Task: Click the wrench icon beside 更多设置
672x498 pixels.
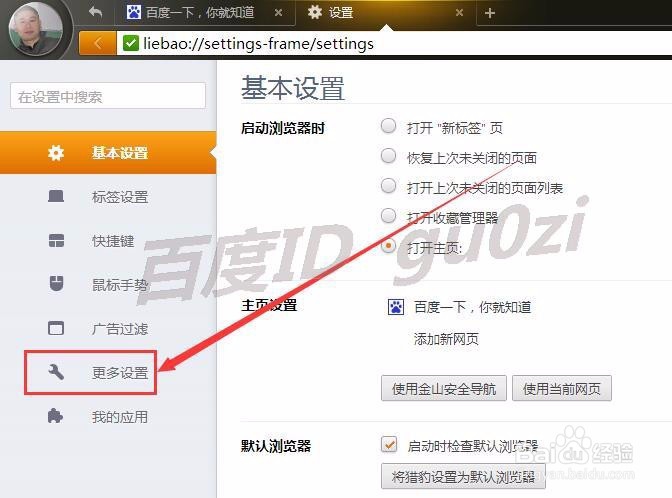Action: (56, 372)
